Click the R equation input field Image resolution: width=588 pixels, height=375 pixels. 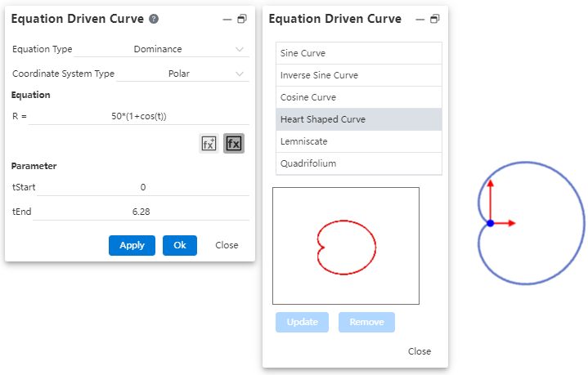coord(139,117)
